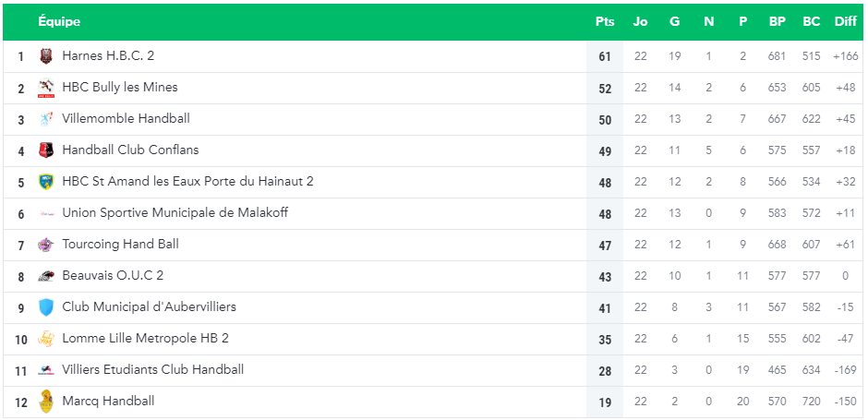
Task: Click the Équipe column header
Action: (x=59, y=21)
